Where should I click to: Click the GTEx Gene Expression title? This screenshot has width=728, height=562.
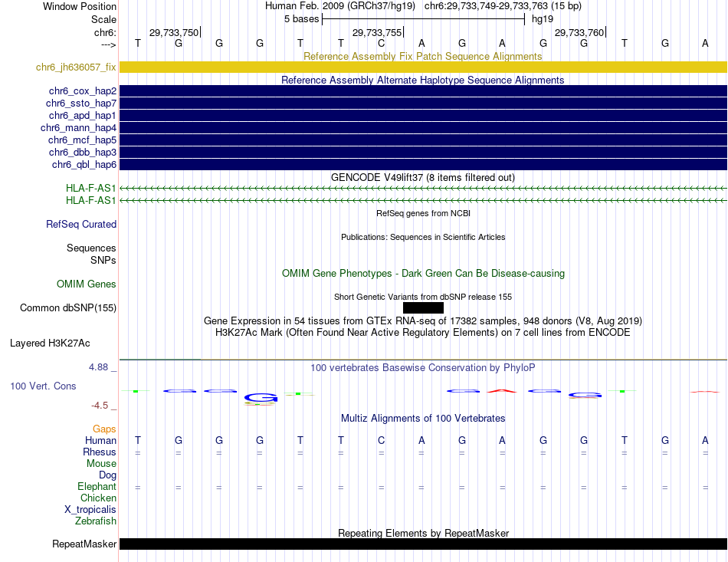click(423, 321)
